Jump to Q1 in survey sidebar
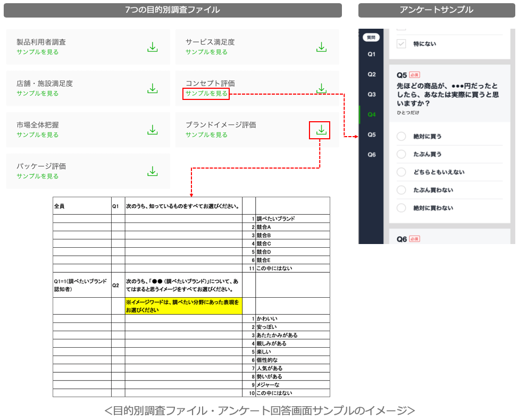 click(x=371, y=54)
